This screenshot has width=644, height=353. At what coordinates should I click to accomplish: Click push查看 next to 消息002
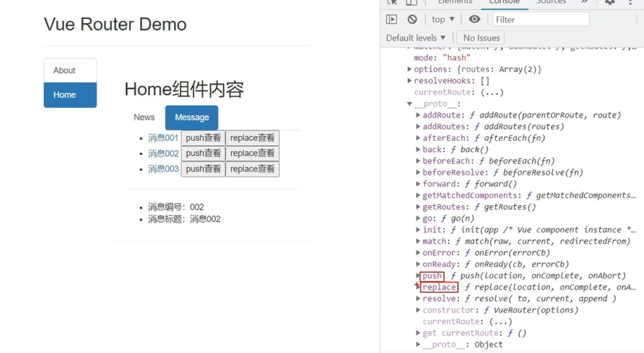click(203, 153)
